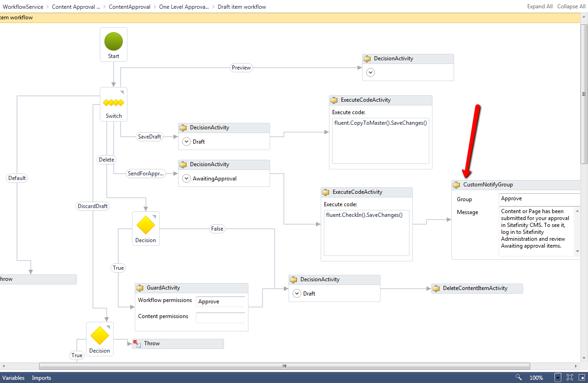The image size is (588, 383).
Task: Click Collapse All link
Action: tap(571, 6)
